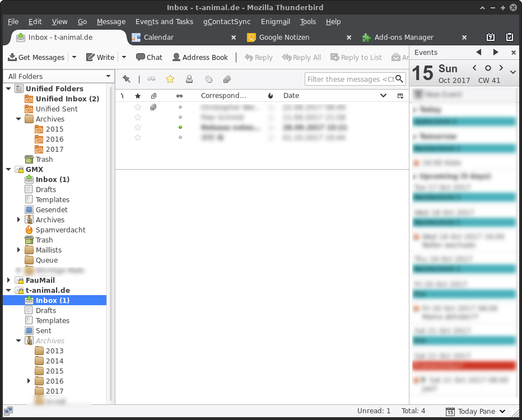The height and width of the screenshot is (420, 522).
Task: Click the starred messages quick filter icon
Action: pos(170,79)
